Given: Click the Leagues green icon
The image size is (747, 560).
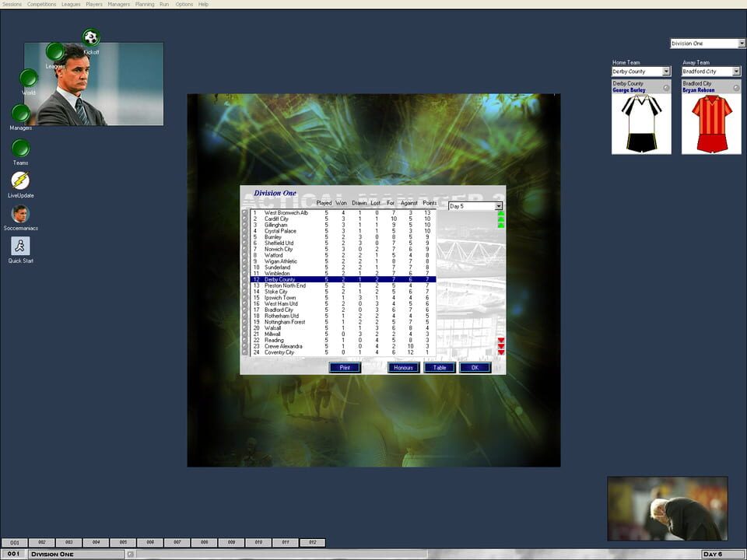Looking at the screenshot, I should coord(55,52).
